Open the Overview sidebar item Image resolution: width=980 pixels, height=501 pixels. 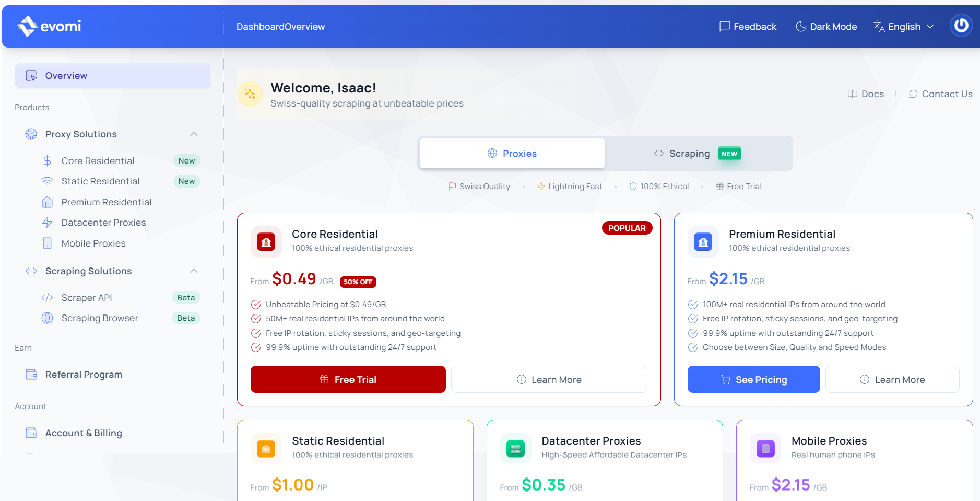pos(113,76)
